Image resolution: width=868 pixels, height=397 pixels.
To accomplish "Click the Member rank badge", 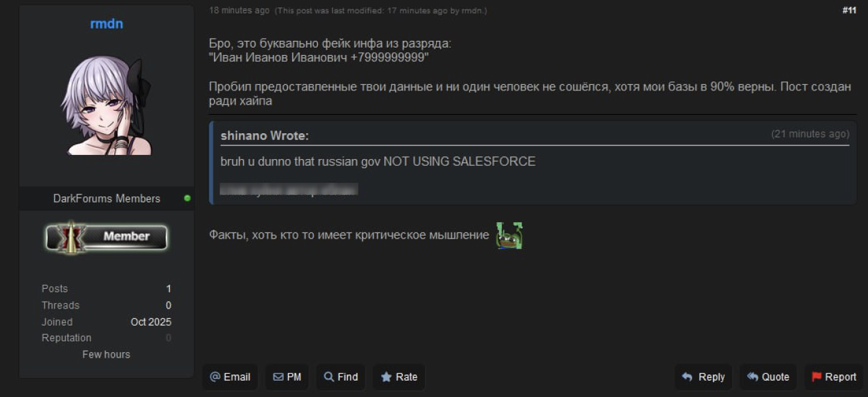I will click(107, 237).
